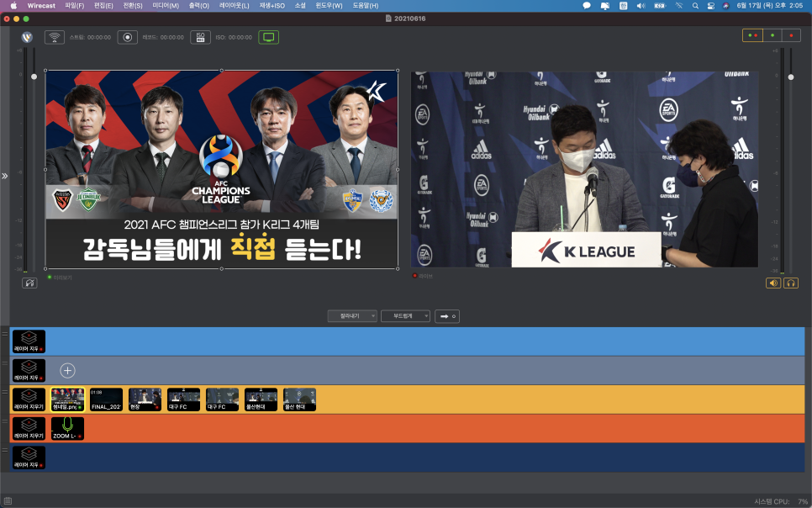Adjust the preview audio volume slider
The height and width of the screenshot is (508, 812).
34,77
